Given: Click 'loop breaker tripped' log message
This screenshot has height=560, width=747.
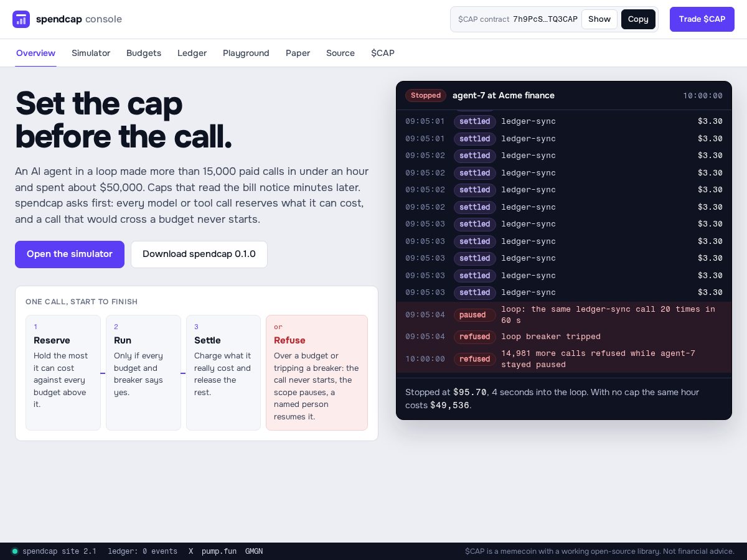Looking at the screenshot, I should click(x=551, y=337).
